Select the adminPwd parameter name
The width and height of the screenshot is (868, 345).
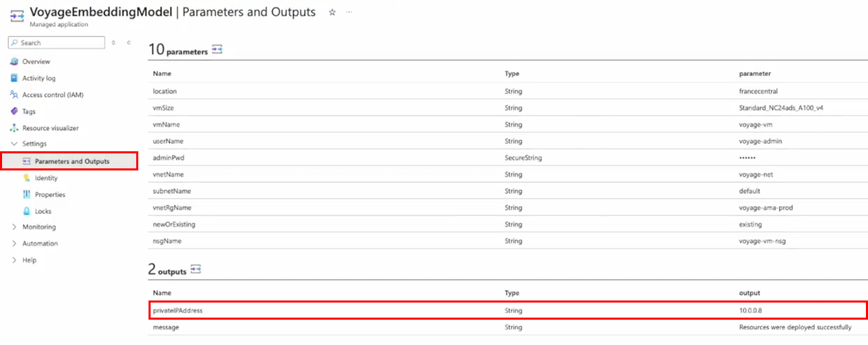[x=168, y=157]
